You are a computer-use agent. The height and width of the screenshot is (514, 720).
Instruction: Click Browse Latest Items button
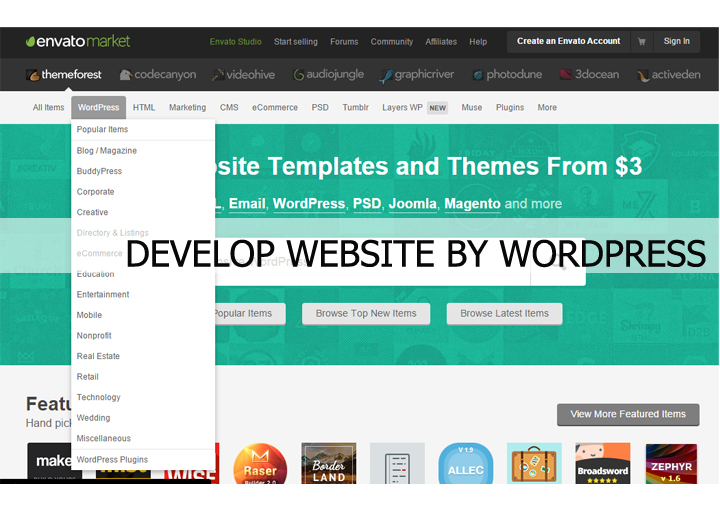point(504,314)
